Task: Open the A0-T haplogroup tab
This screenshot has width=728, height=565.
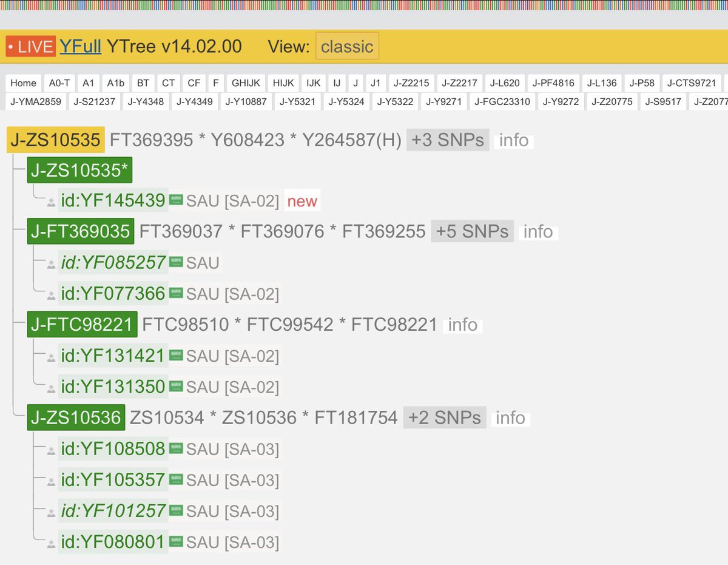Action: 59,83
